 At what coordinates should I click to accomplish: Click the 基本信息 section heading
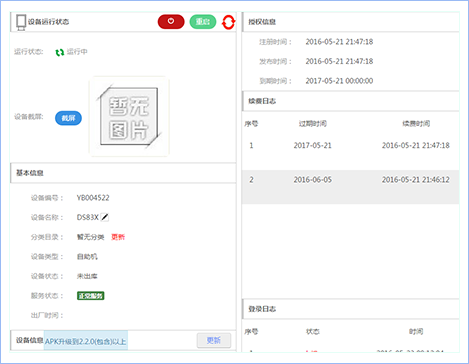(x=30, y=173)
